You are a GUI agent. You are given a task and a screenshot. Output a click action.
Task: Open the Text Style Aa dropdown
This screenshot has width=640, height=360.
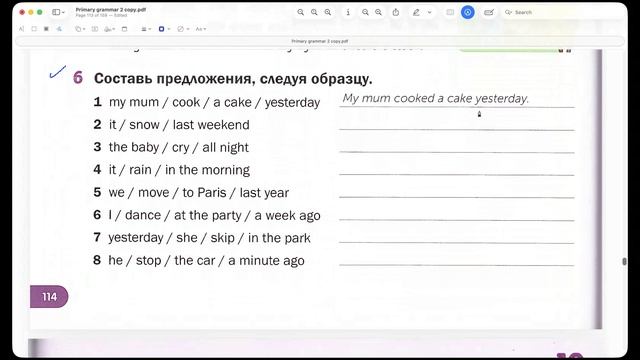click(x=200, y=29)
